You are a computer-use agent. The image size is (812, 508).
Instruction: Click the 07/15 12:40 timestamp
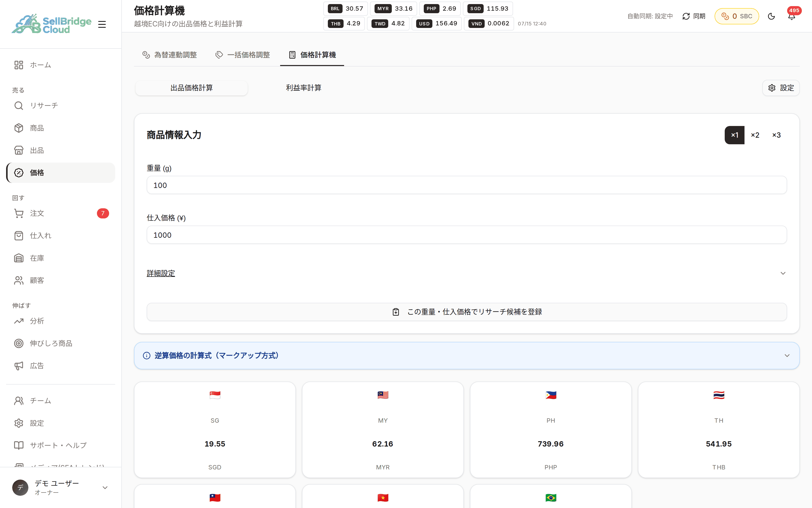(532, 24)
